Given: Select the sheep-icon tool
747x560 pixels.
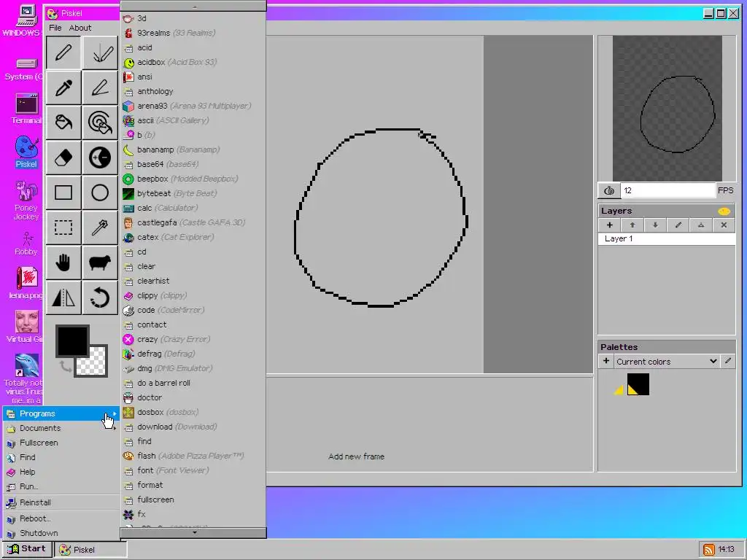Looking at the screenshot, I should click(x=100, y=262).
